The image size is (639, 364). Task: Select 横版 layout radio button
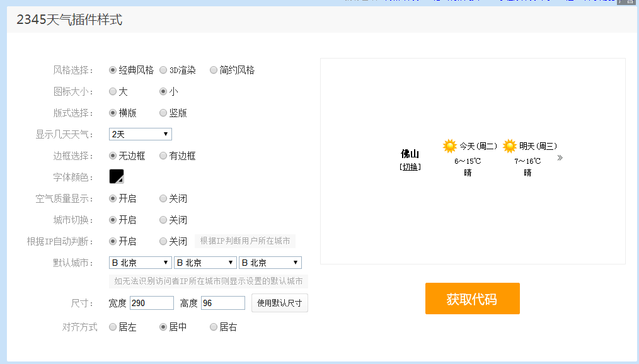tap(113, 113)
